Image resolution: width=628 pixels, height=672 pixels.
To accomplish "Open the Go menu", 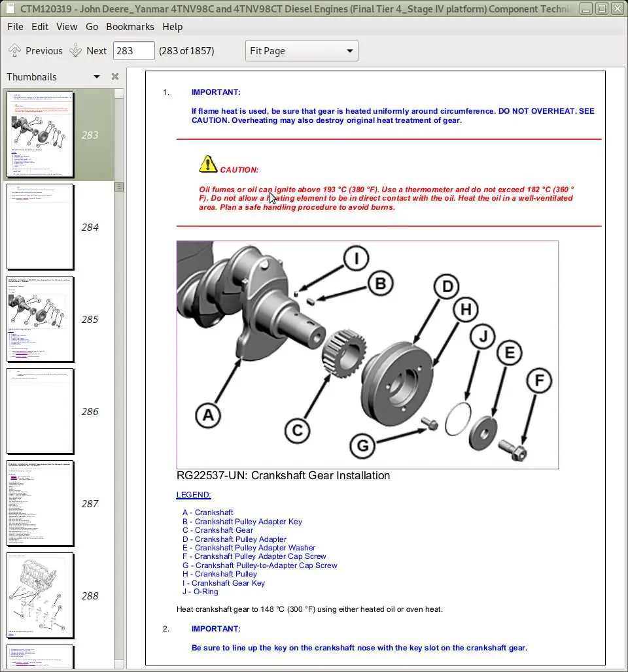I will (x=92, y=27).
